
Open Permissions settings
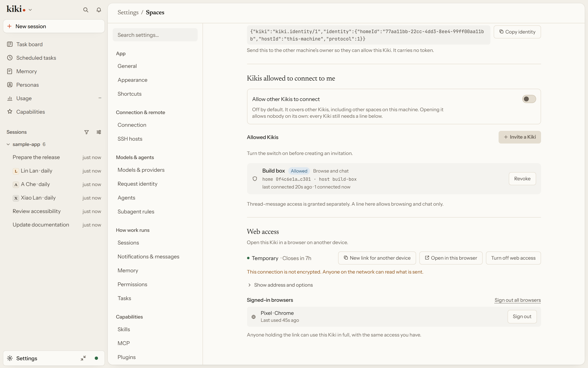coord(155,285)
